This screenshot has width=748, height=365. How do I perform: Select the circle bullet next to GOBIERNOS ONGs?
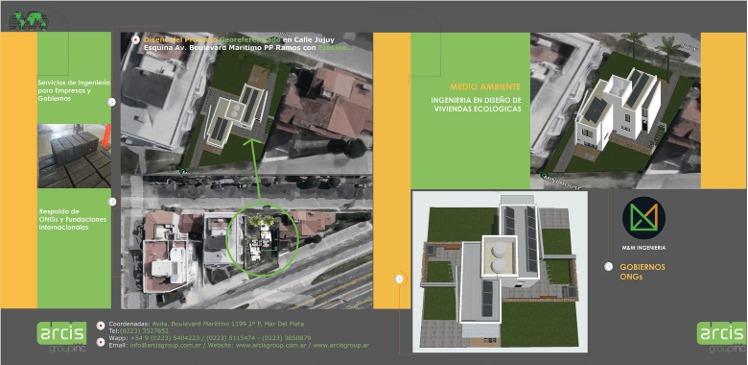pos(608,267)
